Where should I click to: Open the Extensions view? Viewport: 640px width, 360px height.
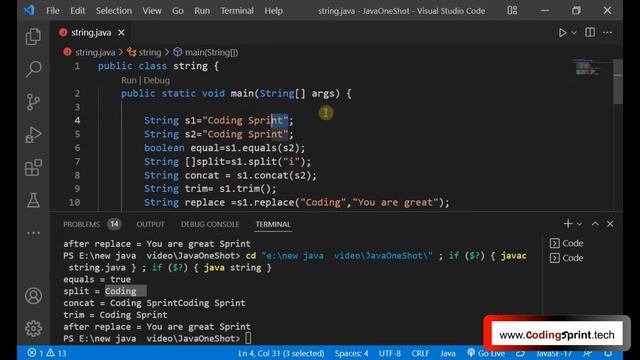point(33,167)
